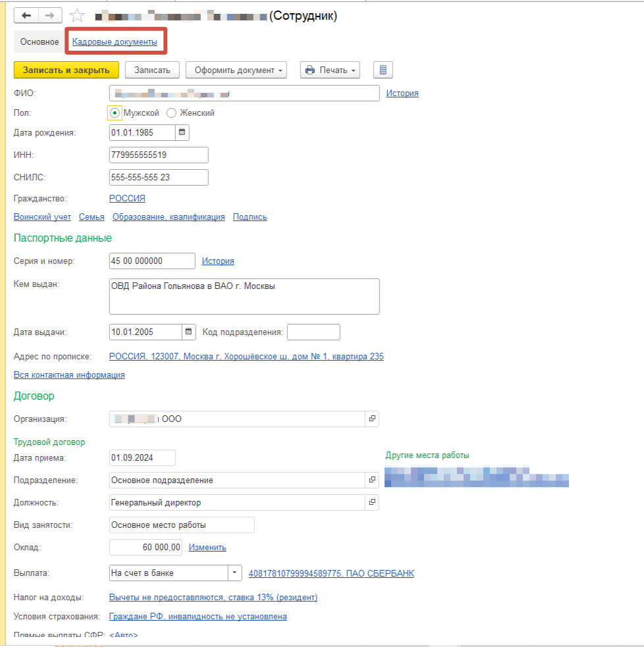Screen dimensions: 644x647
Task: Click the СНИЛС input field
Action: click(159, 178)
